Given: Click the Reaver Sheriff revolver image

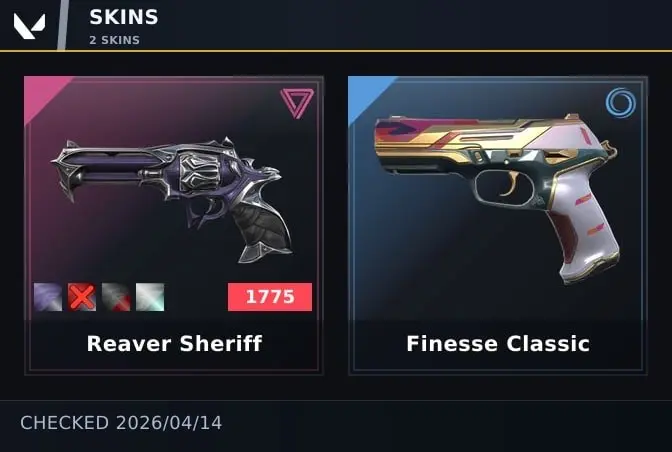Looking at the screenshot, I should click(172, 200).
